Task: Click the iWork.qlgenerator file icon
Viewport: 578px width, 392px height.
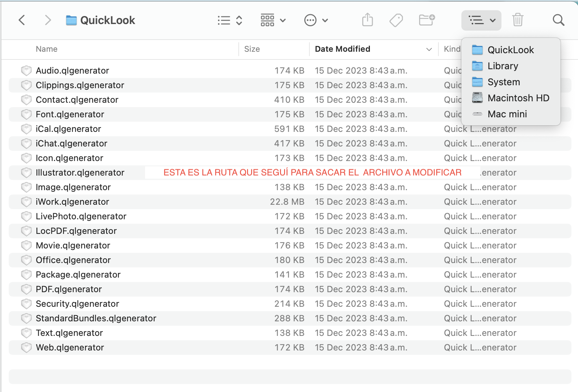Action: click(x=26, y=202)
